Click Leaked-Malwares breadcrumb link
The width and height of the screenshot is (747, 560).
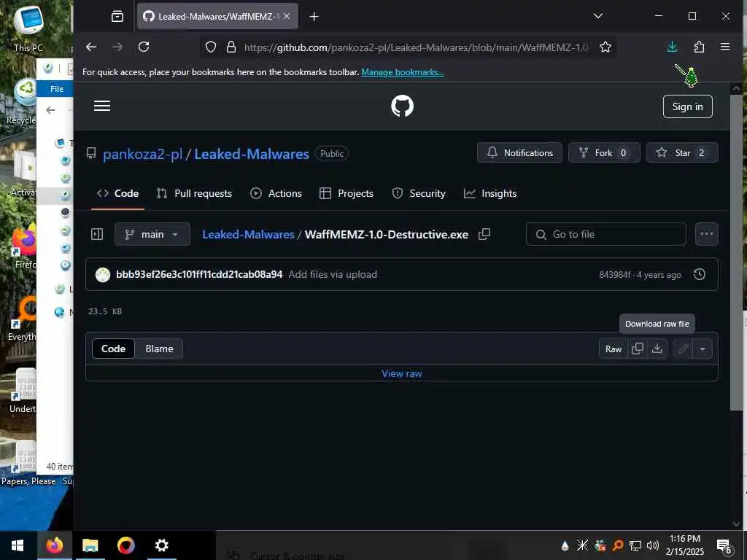(x=248, y=234)
